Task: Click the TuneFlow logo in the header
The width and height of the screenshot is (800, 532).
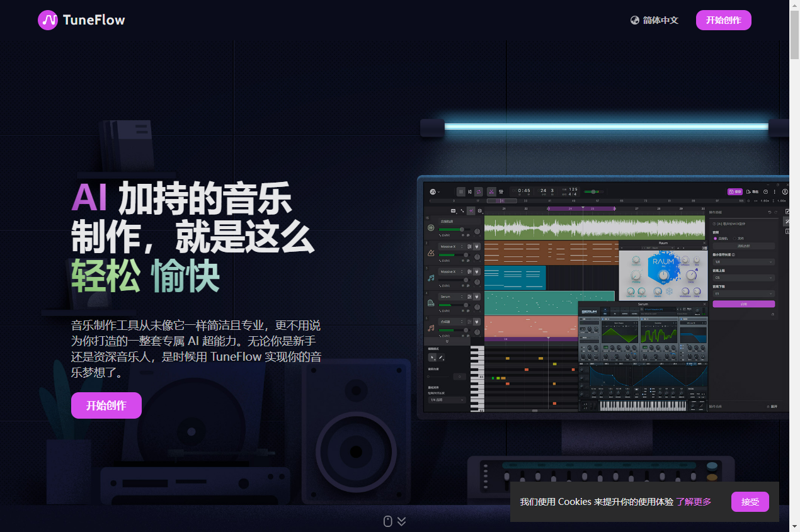Action: (x=81, y=20)
